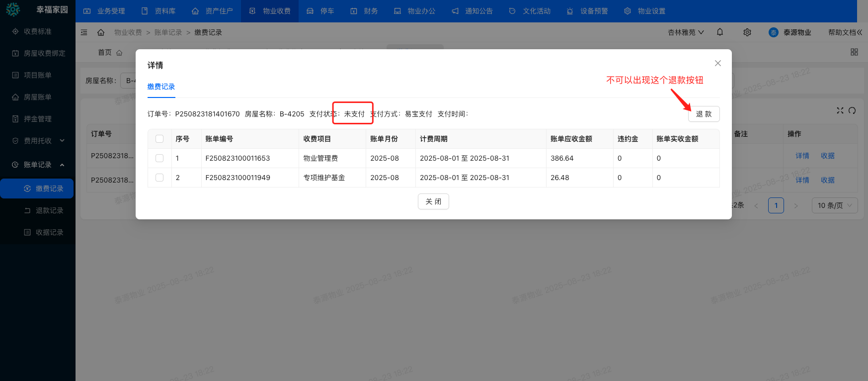The width and height of the screenshot is (868, 381).
Task: Check the row for 物业管理费
Action: 159,158
